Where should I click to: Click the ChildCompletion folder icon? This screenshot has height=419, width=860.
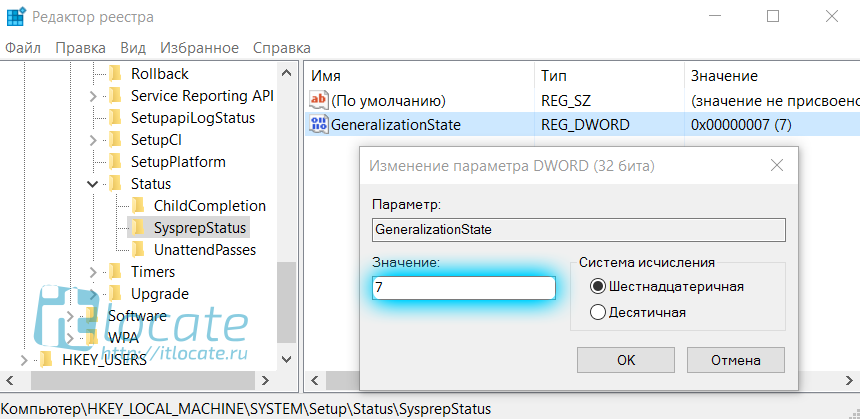[138, 206]
